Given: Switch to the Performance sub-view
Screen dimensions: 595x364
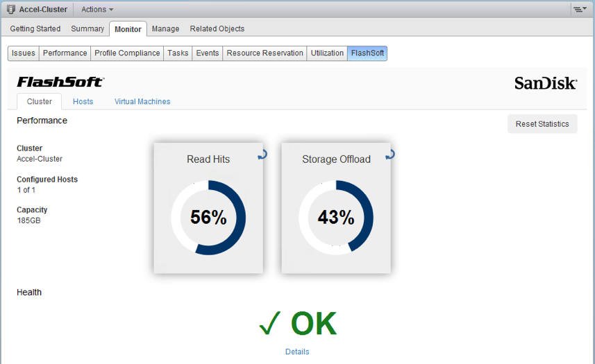Looking at the screenshot, I should point(65,53).
